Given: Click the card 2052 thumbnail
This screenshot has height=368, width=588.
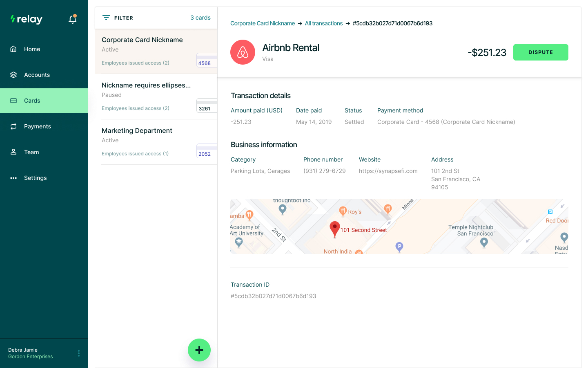Looking at the screenshot, I should tap(207, 151).
